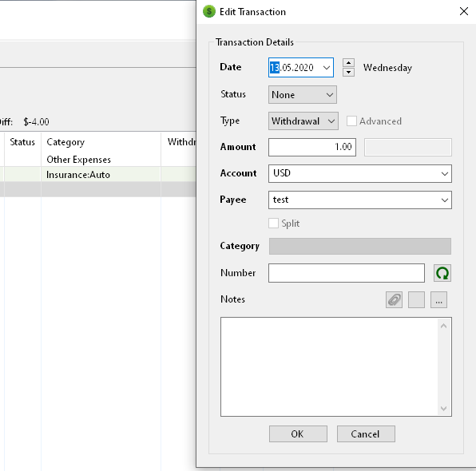Enable the Advanced checkbox
This screenshot has height=471, width=476.
coord(351,121)
